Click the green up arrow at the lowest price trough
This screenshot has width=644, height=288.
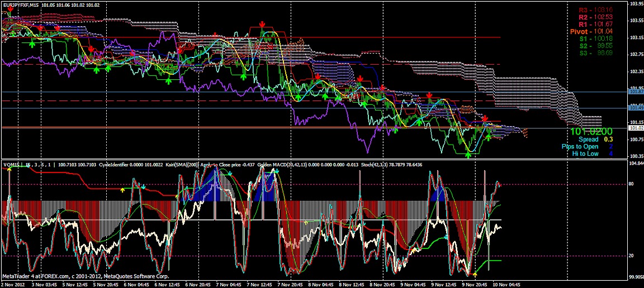point(468,154)
